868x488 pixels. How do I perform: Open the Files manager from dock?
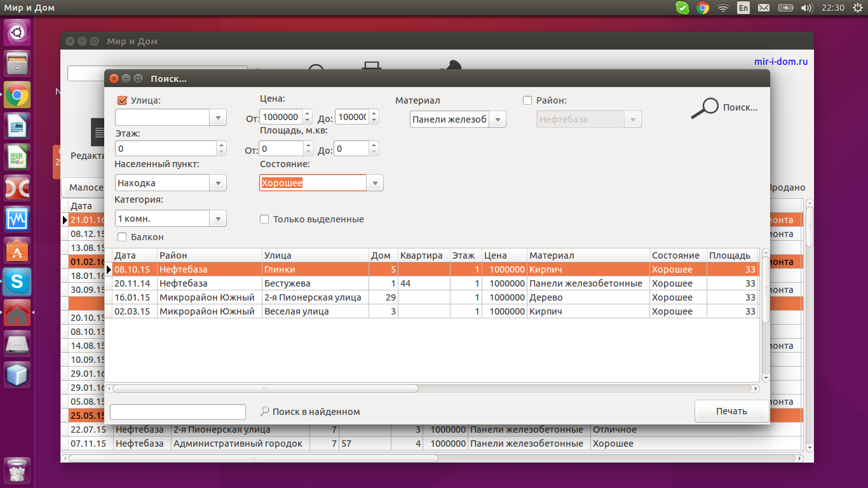17,64
